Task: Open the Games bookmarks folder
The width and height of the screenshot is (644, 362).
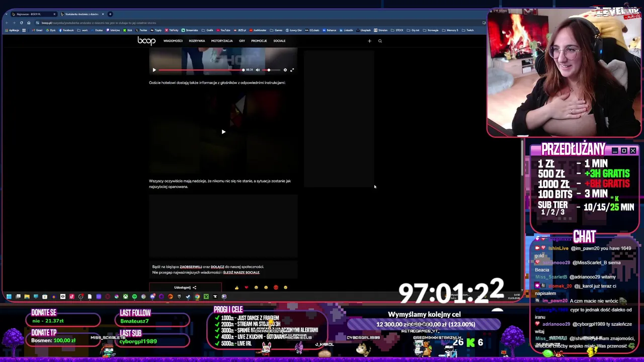Action: (276, 30)
